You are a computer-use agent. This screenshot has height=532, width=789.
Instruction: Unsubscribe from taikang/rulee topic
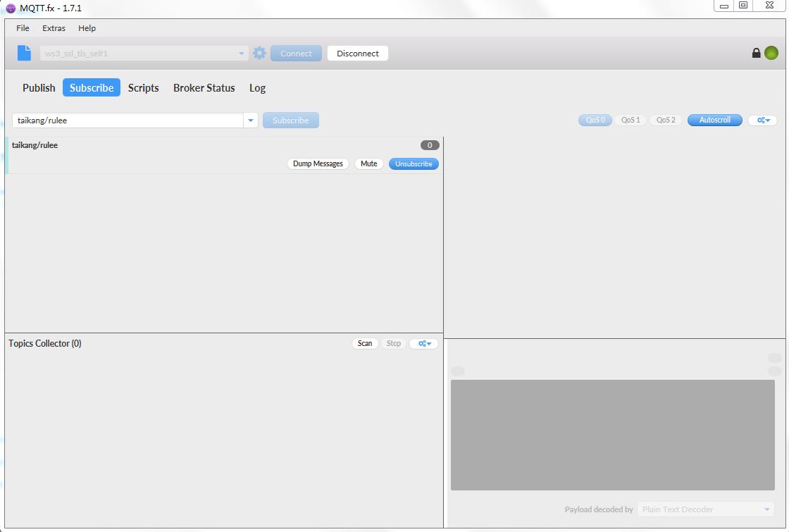[414, 163]
